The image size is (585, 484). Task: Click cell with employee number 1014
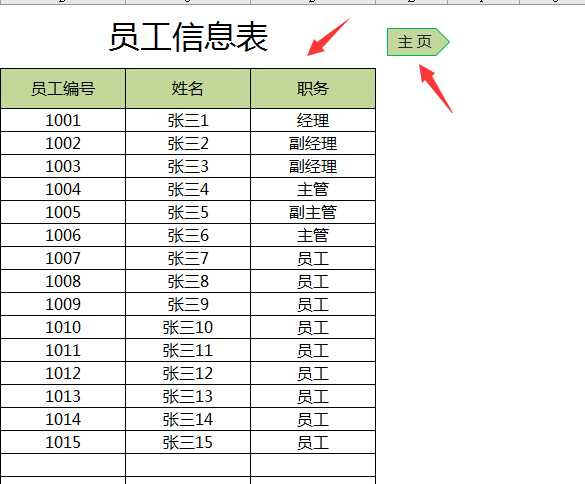[x=63, y=419]
